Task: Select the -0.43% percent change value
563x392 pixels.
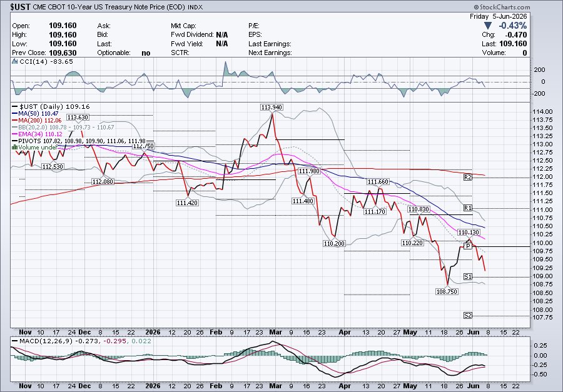Action: (x=512, y=26)
